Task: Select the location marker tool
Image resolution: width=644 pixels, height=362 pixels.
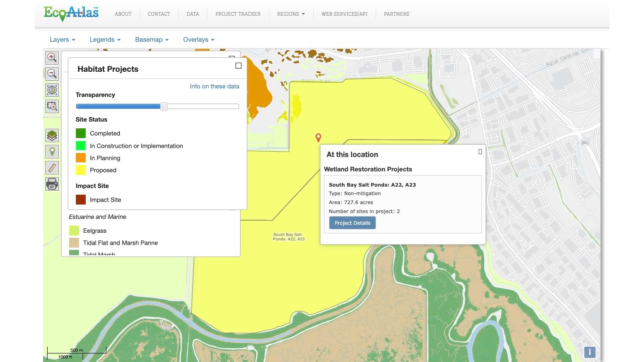Action: 52,151
